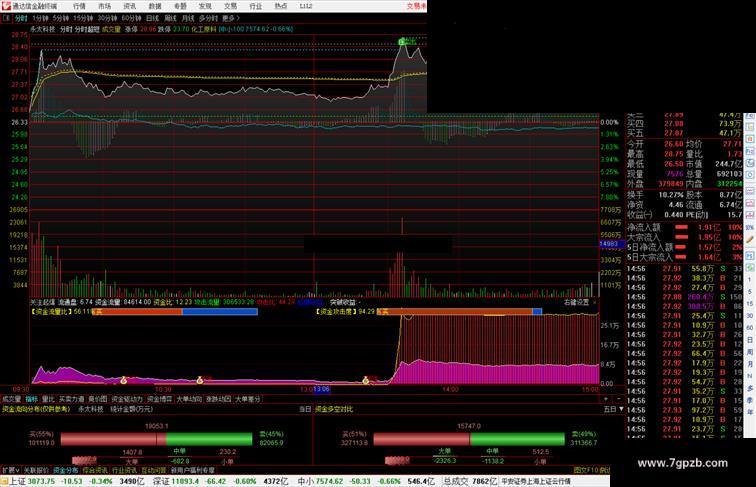Click the Tongdaxin app logo icon
This screenshot has height=487, width=756.
pyautogui.click(x=6, y=6)
